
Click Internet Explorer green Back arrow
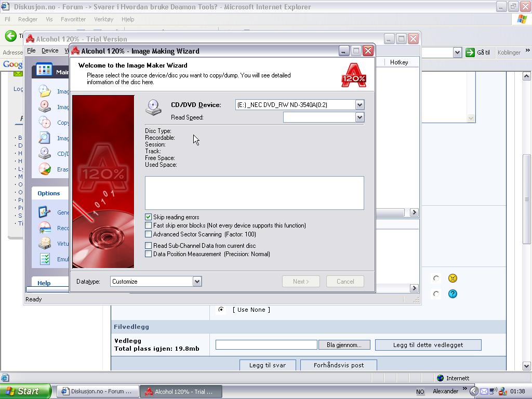[x=10, y=36]
